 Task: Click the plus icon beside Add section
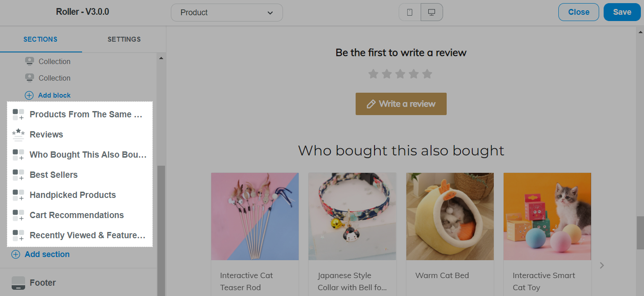16,254
